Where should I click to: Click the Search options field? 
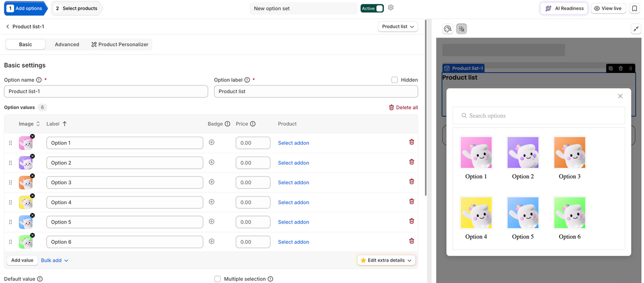[539, 116]
